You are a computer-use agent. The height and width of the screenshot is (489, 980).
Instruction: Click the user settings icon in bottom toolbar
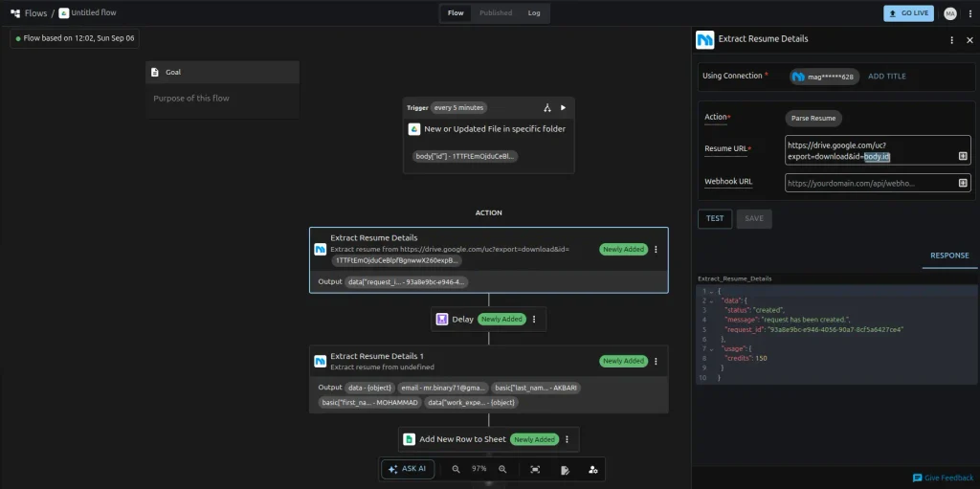pyautogui.click(x=592, y=469)
